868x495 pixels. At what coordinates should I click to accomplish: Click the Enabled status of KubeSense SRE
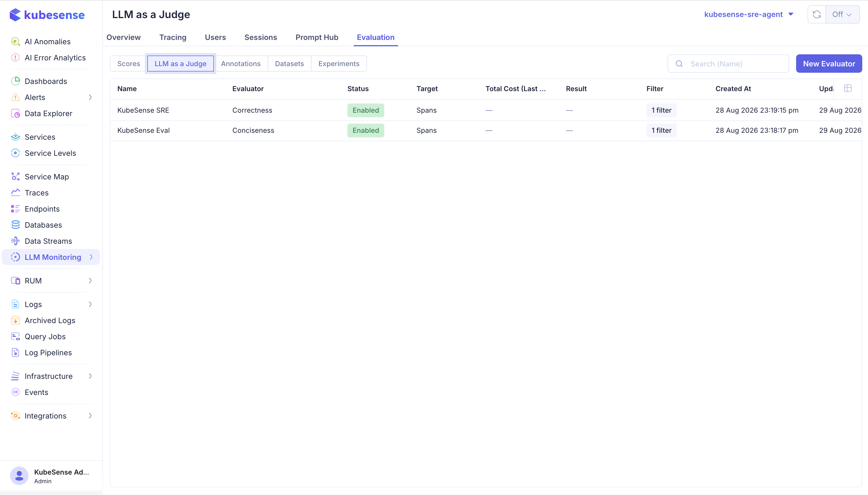[366, 110]
